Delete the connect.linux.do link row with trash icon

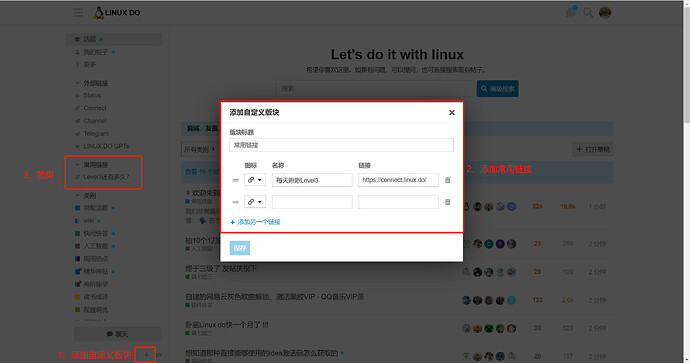point(448,180)
